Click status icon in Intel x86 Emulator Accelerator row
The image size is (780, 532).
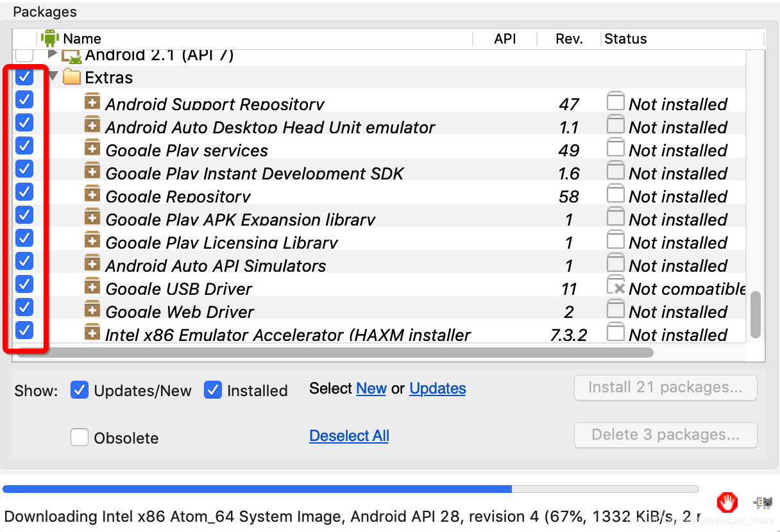616,333
